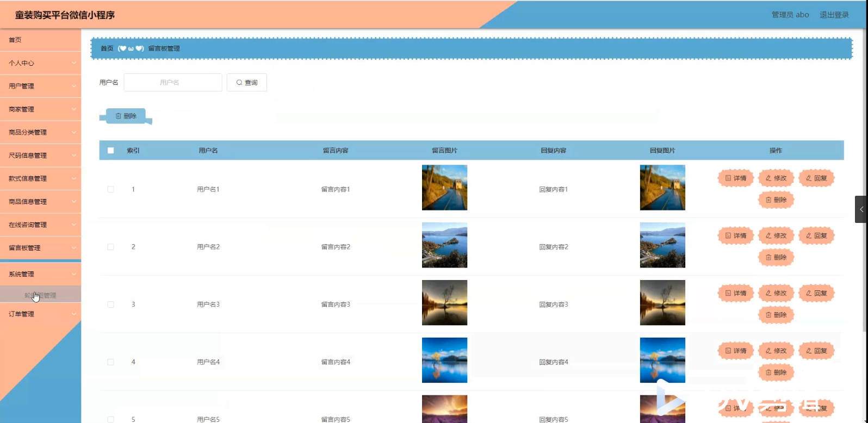868x423 pixels.
Task: Click the 回复内容2 cell text
Action: [554, 247]
